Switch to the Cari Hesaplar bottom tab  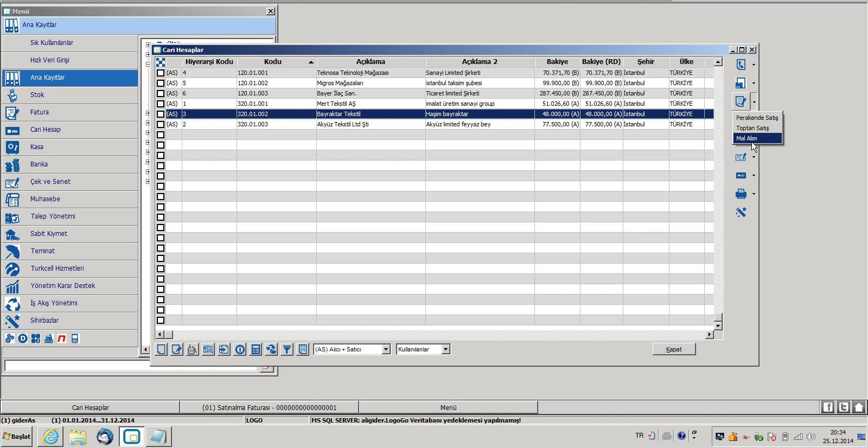pos(90,407)
